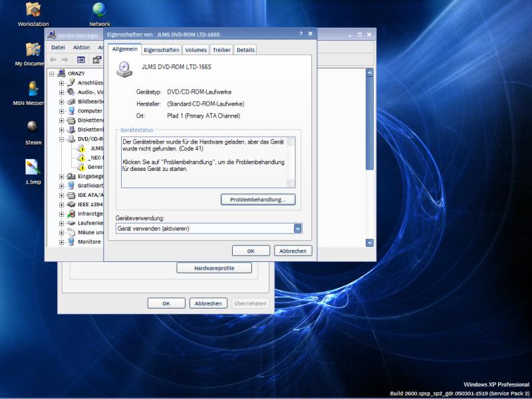The width and height of the screenshot is (532, 399).
Task: Select the Generic device warning icon
Action: (x=80, y=167)
